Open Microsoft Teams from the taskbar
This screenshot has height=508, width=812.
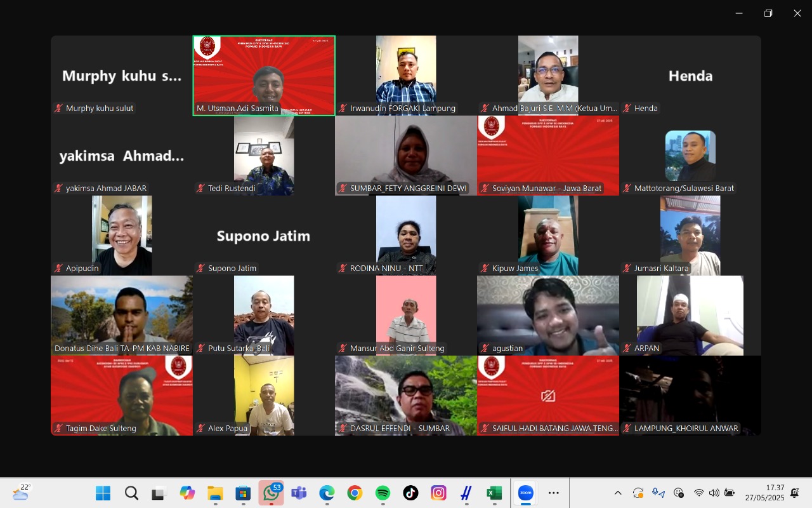299,493
